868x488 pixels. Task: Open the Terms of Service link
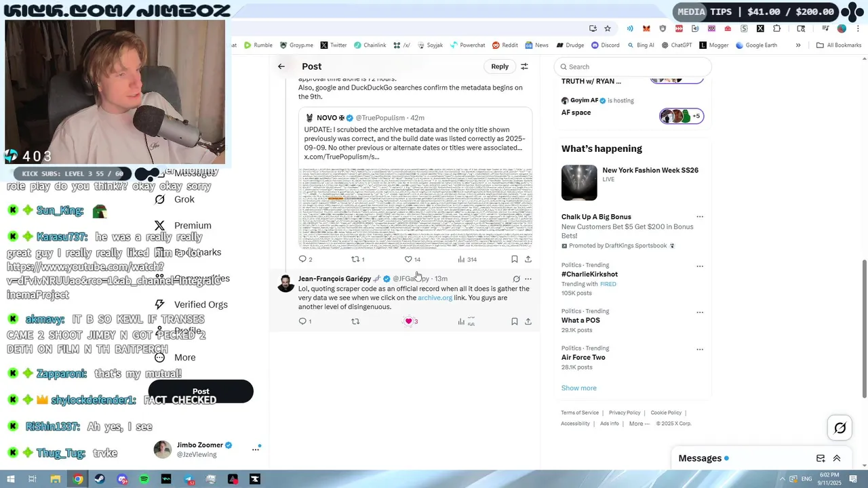tap(580, 413)
